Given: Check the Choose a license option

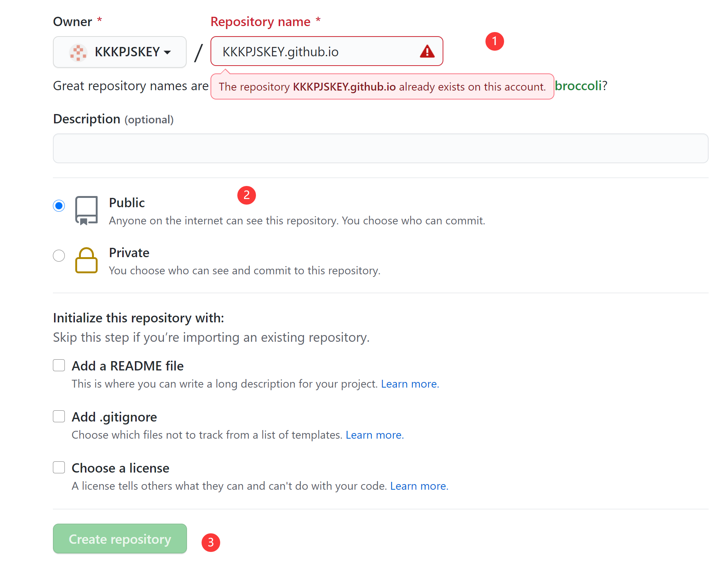Looking at the screenshot, I should (59, 467).
